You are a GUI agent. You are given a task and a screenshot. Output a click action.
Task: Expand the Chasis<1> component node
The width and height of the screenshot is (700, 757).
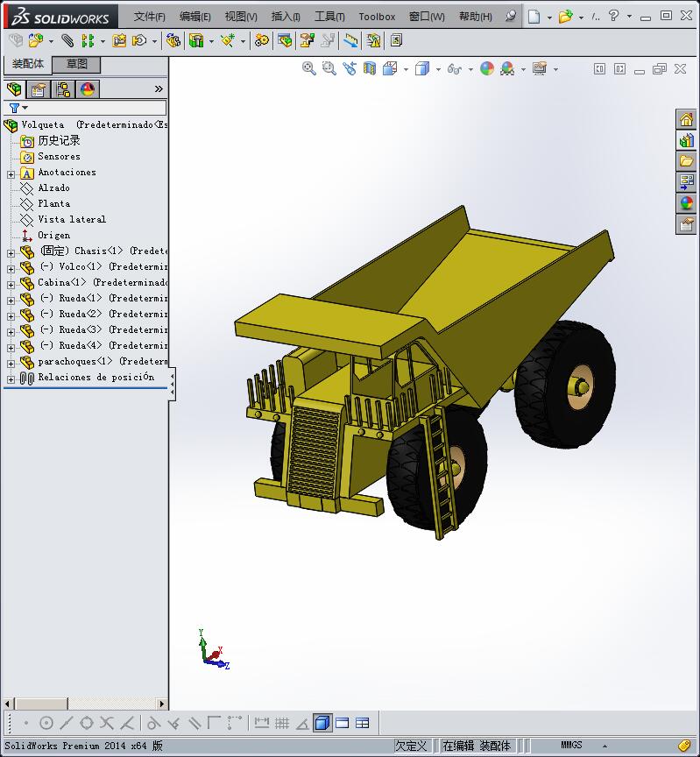tap(11, 253)
